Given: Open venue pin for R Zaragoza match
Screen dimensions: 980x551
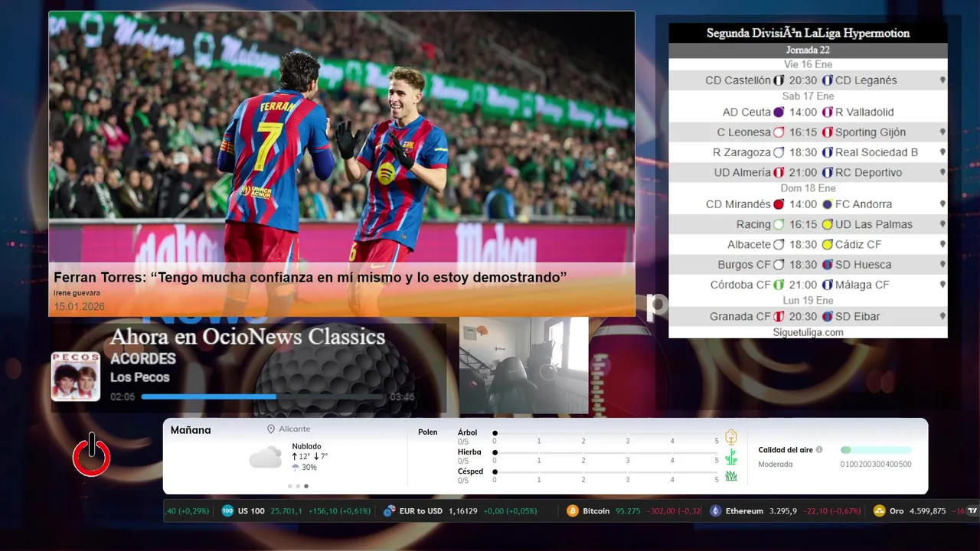Looking at the screenshot, I should click(942, 152).
